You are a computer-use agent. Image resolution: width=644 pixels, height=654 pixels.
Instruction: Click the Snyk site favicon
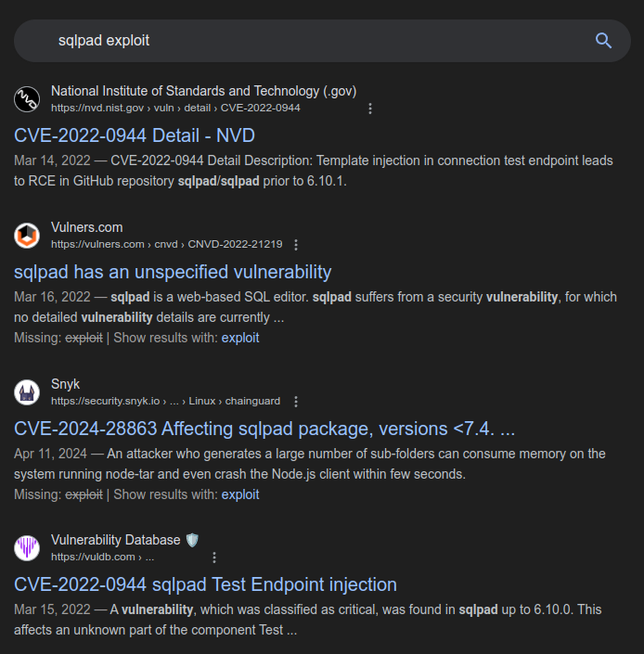click(x=27, y=392)
